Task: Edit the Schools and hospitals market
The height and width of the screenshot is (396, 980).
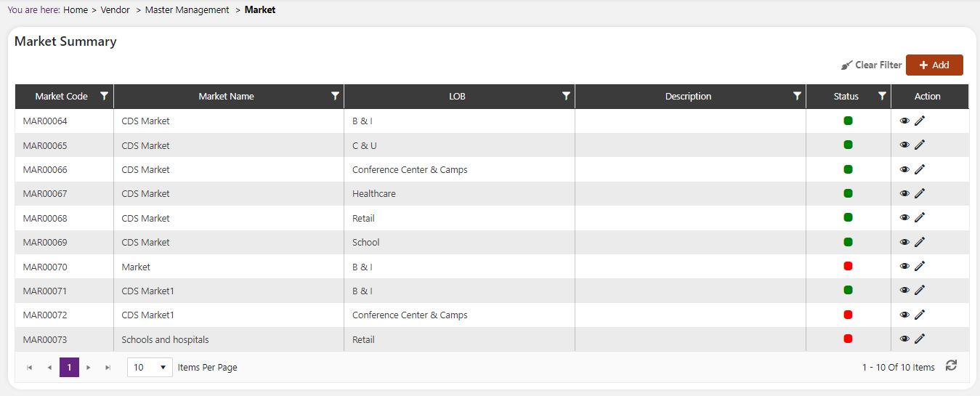Action: point(920,339)
